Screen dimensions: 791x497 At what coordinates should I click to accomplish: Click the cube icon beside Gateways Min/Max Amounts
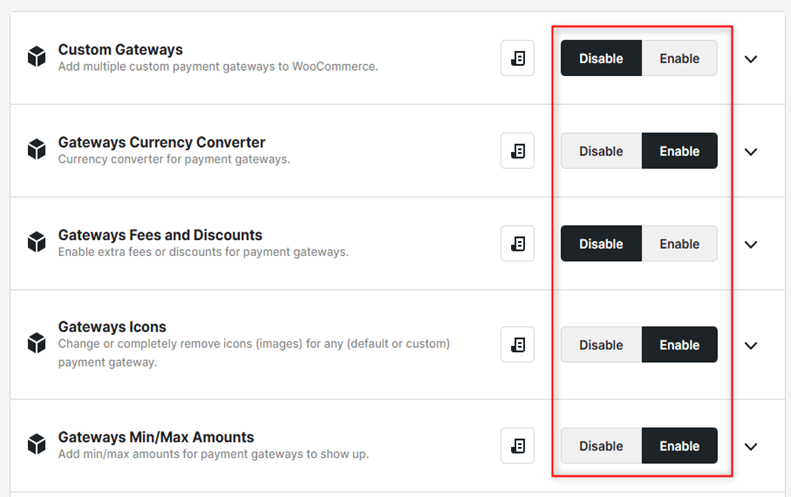36,444
